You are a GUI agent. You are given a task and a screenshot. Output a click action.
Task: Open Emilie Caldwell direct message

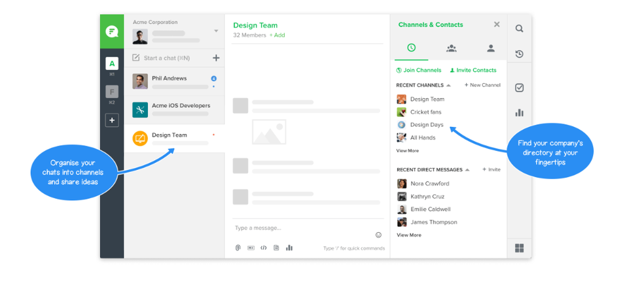(x=431, y=209)
